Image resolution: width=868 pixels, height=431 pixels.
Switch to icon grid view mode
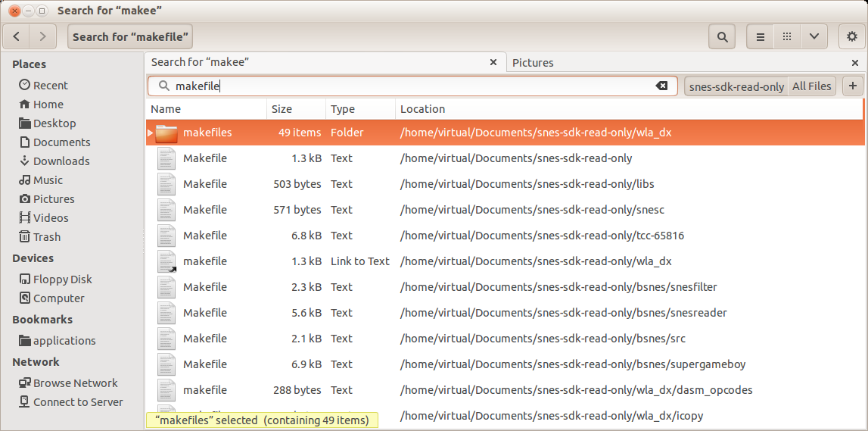tap(787, 36)
